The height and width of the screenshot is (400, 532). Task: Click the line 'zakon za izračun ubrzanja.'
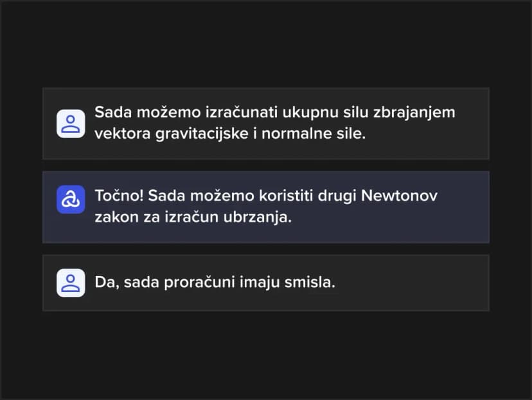coord(193,217)
